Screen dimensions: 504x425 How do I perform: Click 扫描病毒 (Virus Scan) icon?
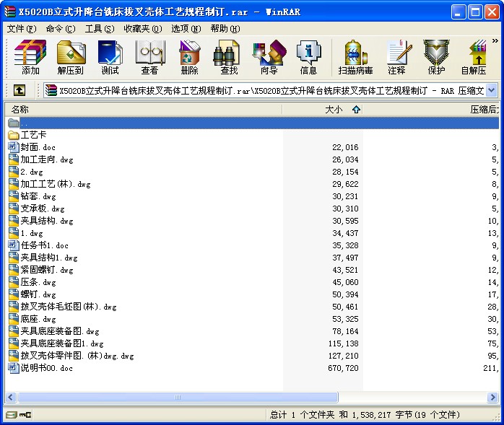(x=355, y=57)
